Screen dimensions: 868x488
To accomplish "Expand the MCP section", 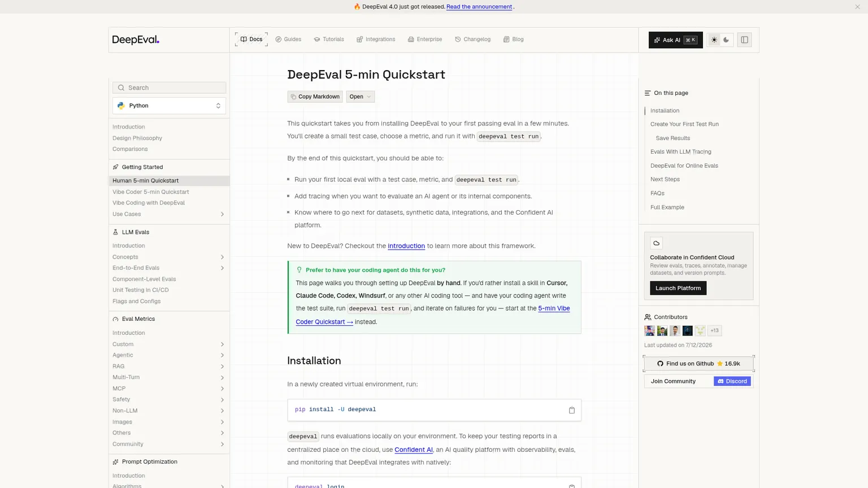I will [222, 389].
